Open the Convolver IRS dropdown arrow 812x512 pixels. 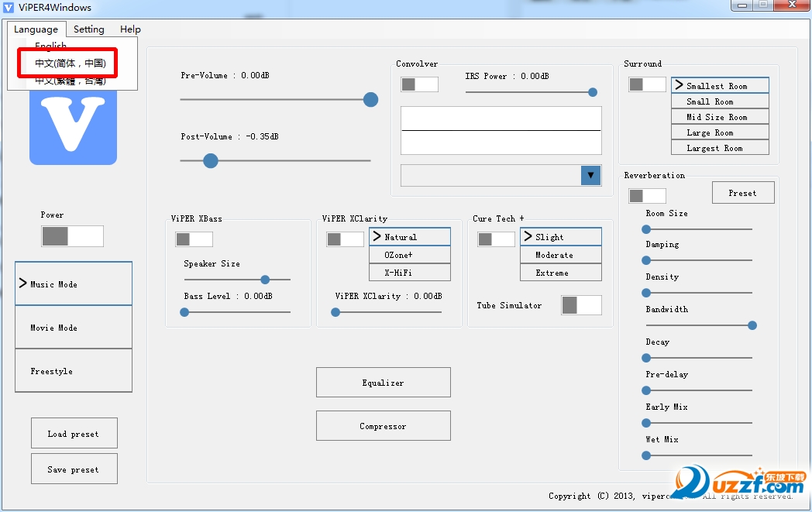(591, 175)
